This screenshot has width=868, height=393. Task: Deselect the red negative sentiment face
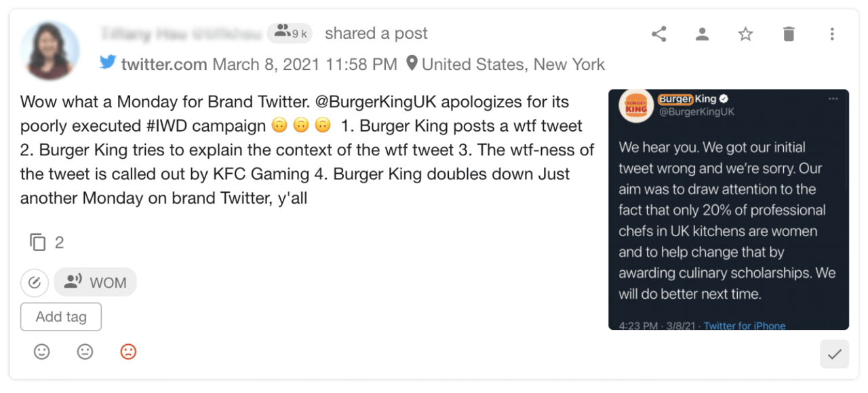[x=128, y=352]
